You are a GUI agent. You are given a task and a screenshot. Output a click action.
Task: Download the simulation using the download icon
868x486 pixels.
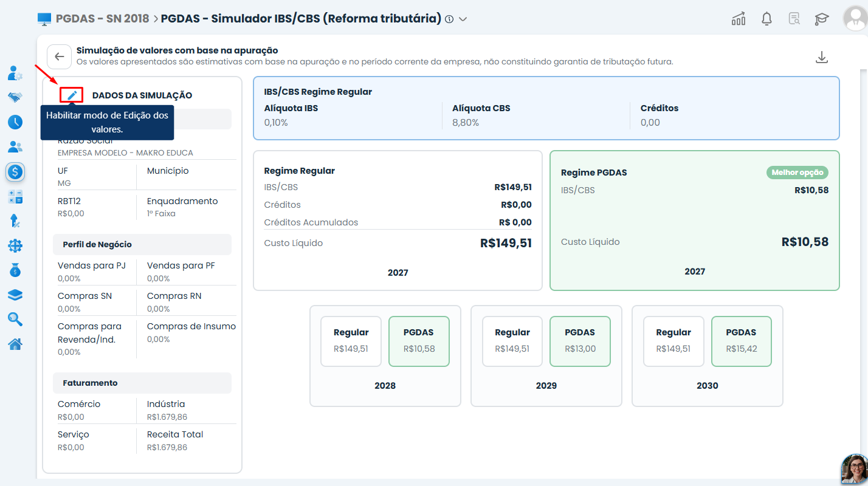[822, 58]
